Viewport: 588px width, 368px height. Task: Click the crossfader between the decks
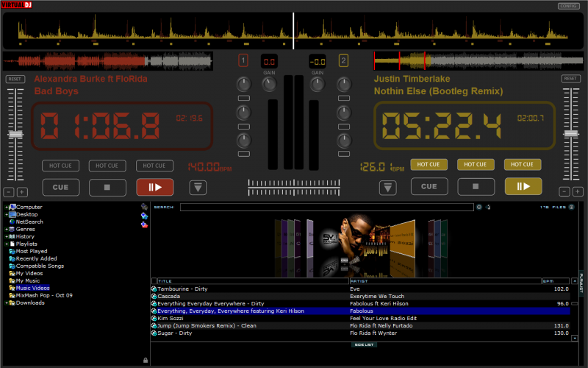point(293,188)
